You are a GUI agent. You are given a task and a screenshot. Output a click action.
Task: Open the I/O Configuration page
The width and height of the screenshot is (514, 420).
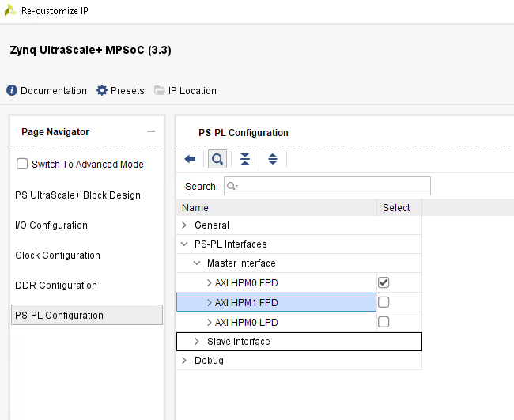click(x=51, y=225)
